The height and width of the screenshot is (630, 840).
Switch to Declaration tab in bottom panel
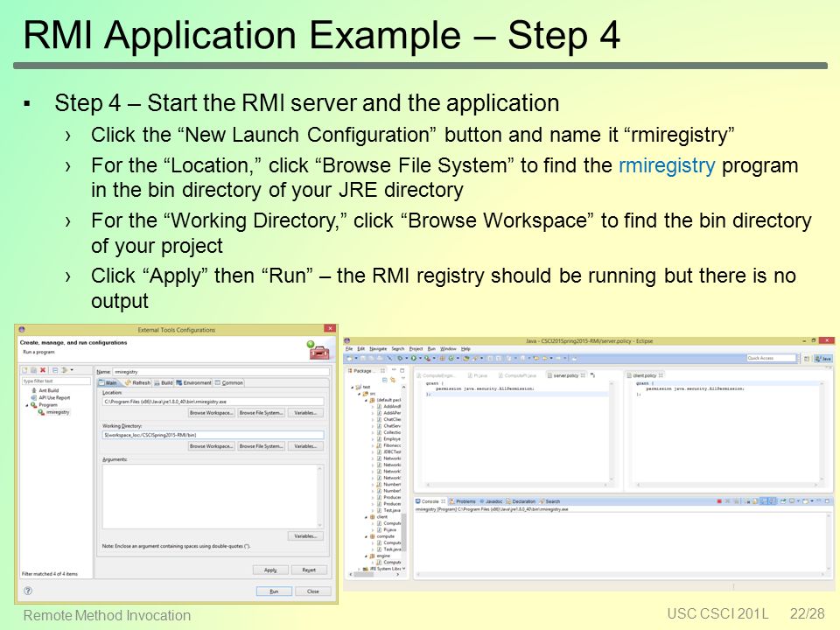[x=521, y=501]
